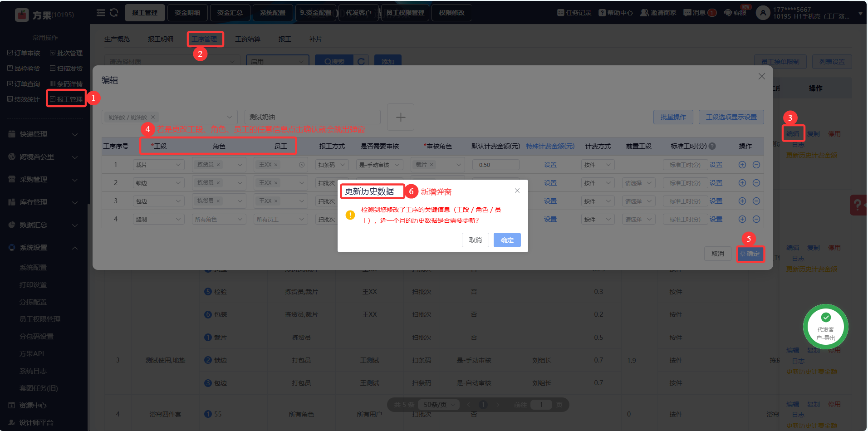Click the 0.50 默认计费金额 input

(496, 165)
